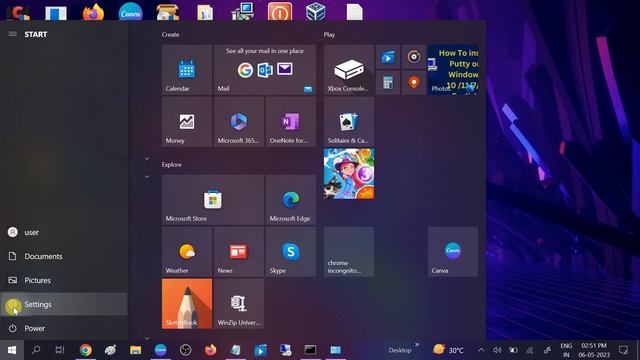Screen dimensions: 640x360
Task: Open File Explorer from taskbar
Action: click(136, 350)
